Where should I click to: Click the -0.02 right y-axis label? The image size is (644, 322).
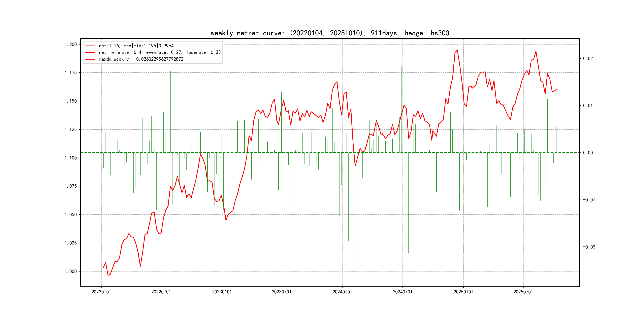pos(589,247)
